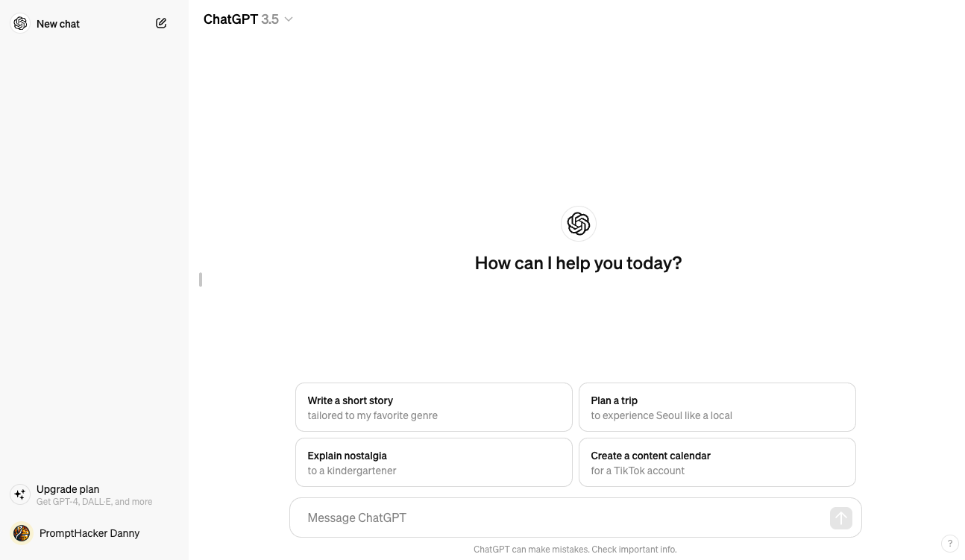Click PromptHacker Danny's profile avatar
This screenshot has height=560, width=965.
coord(22,533)
